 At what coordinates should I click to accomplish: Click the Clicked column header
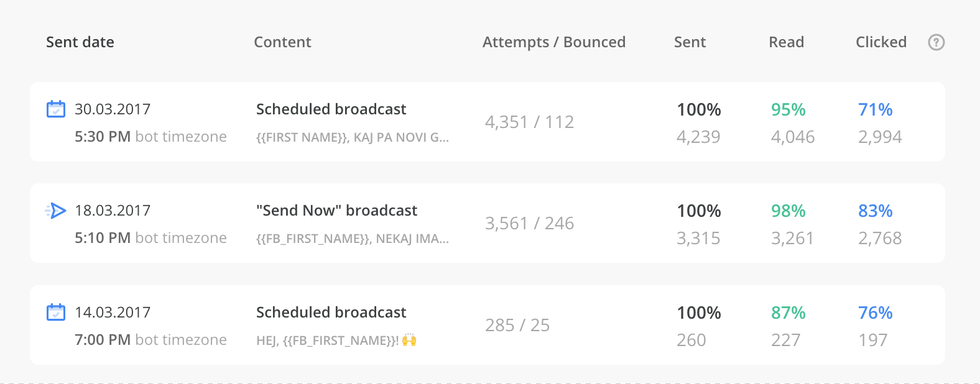coord(881,42)
